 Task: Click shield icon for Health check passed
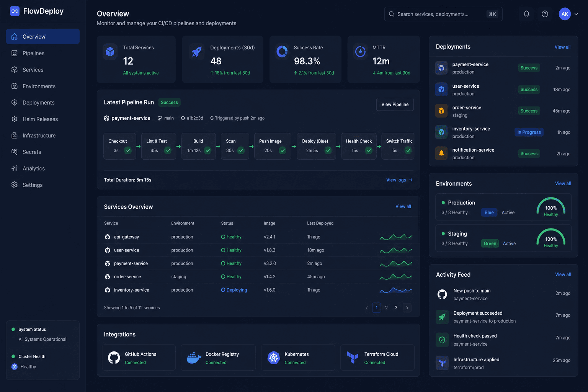[442, 340]
